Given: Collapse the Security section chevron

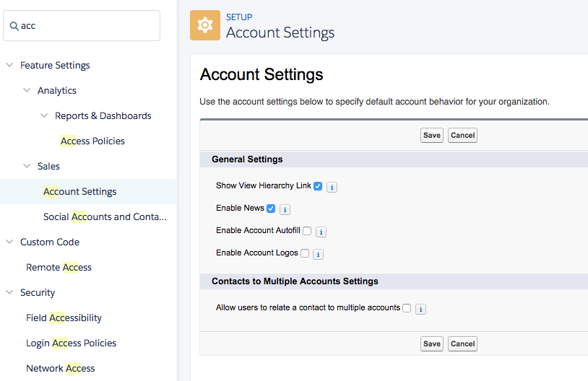Looking at the screenshot, I should point(9,292).
